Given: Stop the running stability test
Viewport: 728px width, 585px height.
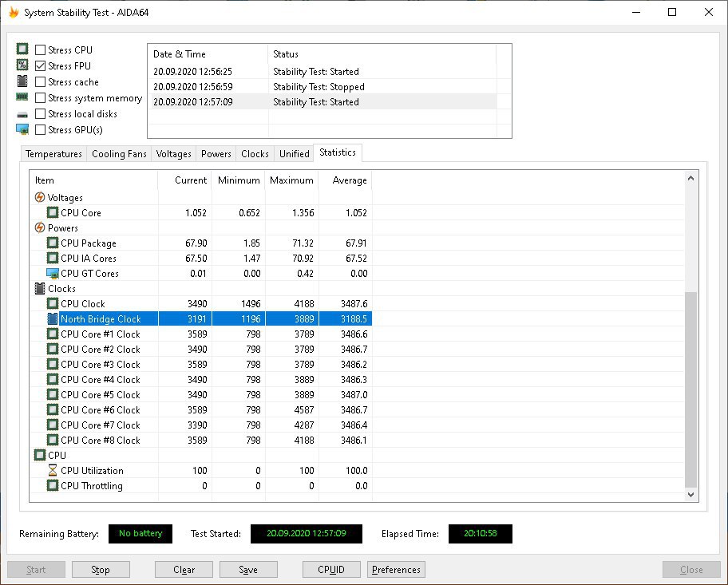Looking at the screenshot, I should coord(101,570).
